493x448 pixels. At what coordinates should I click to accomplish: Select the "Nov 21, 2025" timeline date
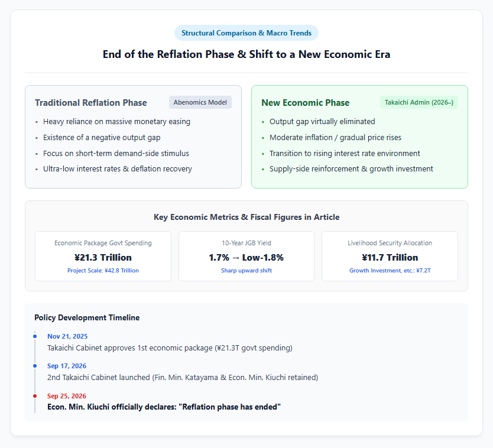pyautogui.click(x=67, y=336)
